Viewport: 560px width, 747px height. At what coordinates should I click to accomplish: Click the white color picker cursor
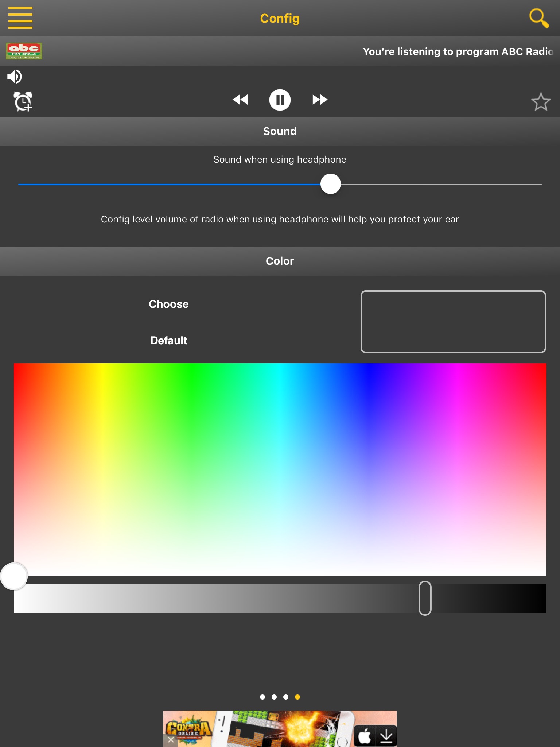[x=14, y=576]
